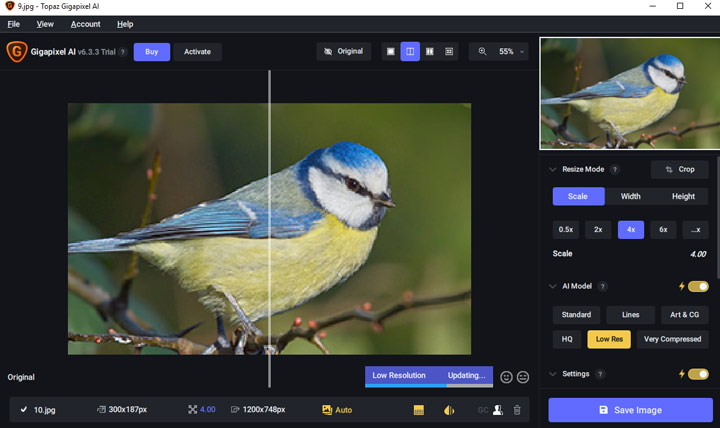Click the happy face feedback icon
720x428 pixels.
tap(506, 377)
